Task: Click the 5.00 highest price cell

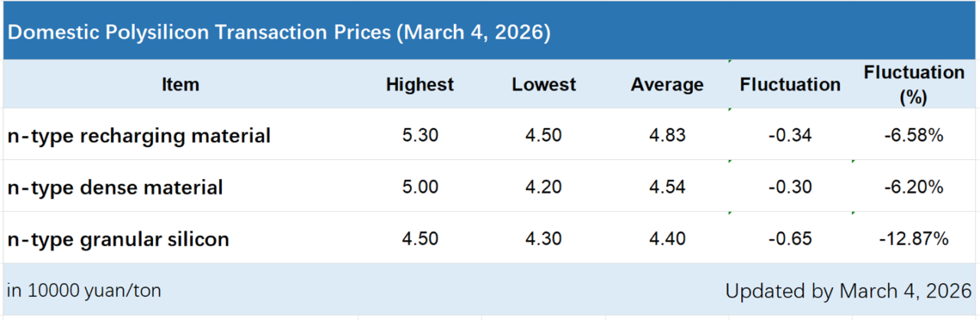Action: [420, 188]
